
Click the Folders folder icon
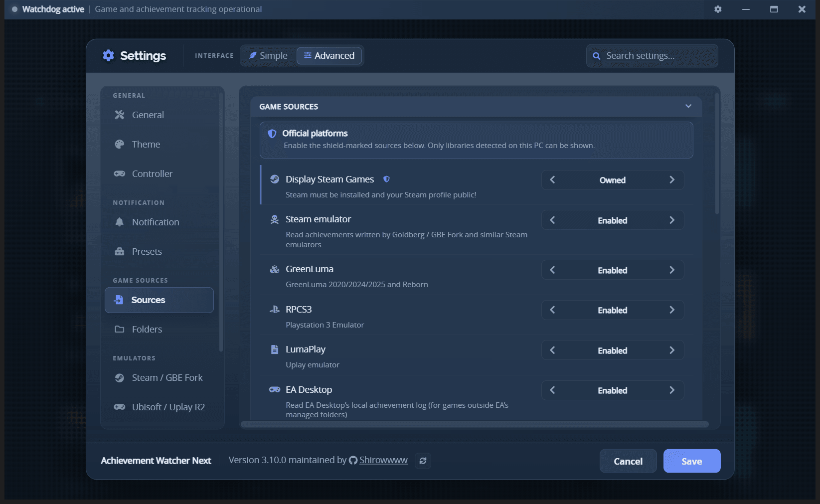(x=119, y=329)
